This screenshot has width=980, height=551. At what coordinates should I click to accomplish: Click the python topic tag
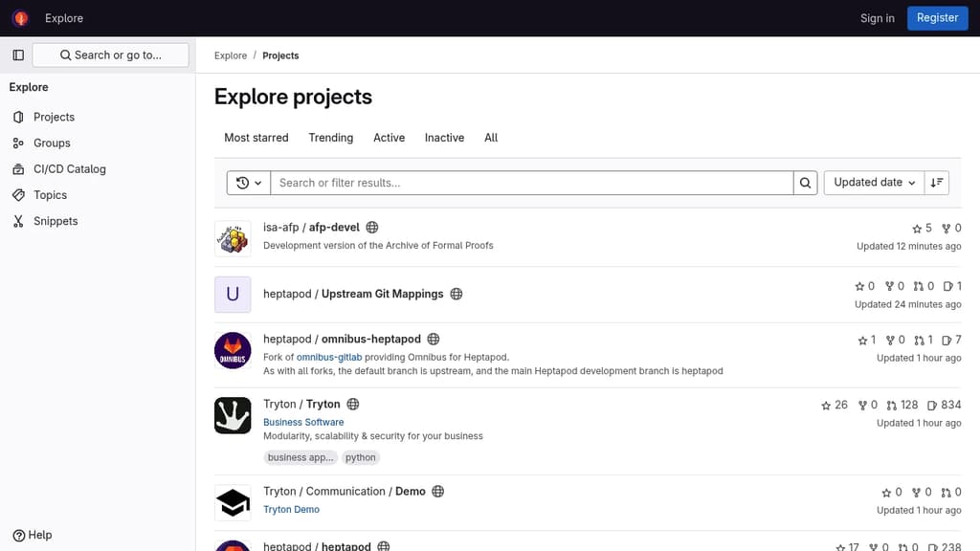pyautogui.click(x=361, y=457)
